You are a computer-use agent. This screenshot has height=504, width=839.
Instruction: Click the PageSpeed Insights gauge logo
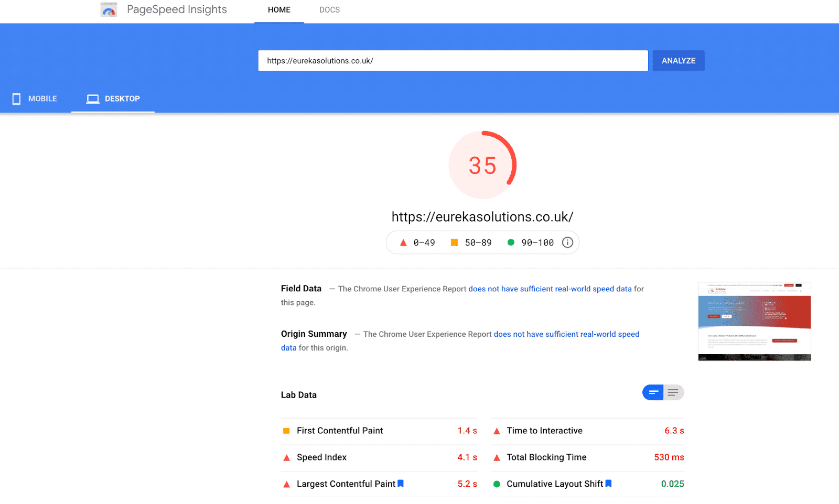pyautogui.click(x=108, y=9)
